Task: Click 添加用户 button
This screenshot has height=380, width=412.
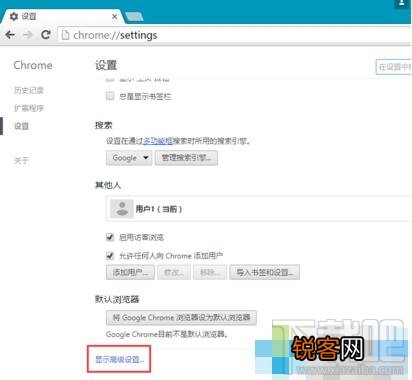Action: point(130,272)
